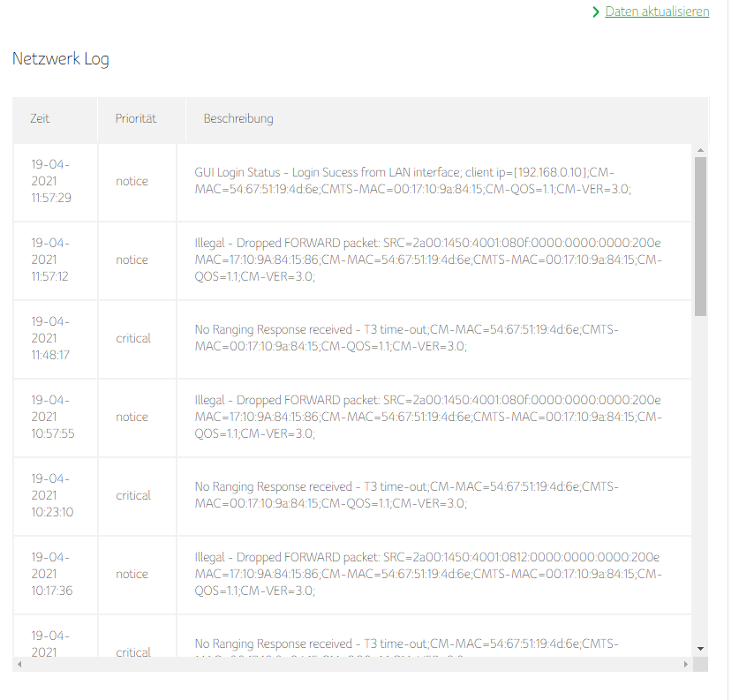Select the Zeit column header
This screenshot has width=754, height=700.
pos(41,118)
